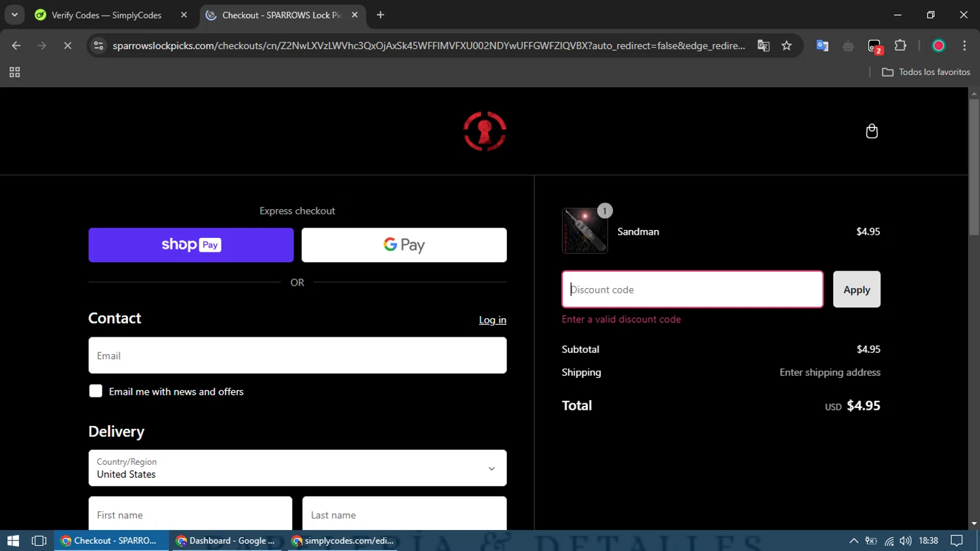This screenshot has height=551, width=980.
Task: Select the Checkout SPARROWS Lock Picks tab
Action: click(x=281, y=15)
